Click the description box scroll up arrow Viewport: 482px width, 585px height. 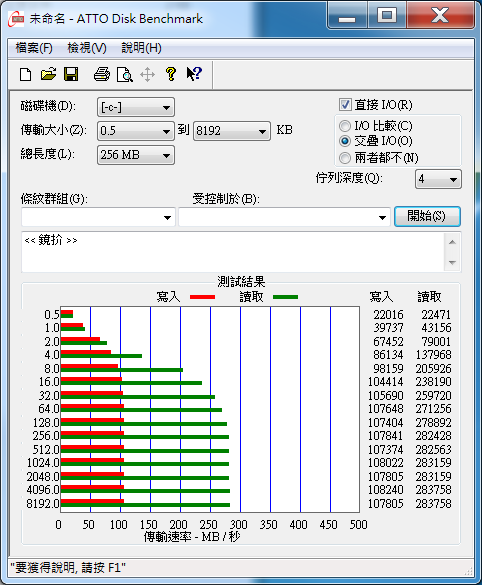point(453,243)
